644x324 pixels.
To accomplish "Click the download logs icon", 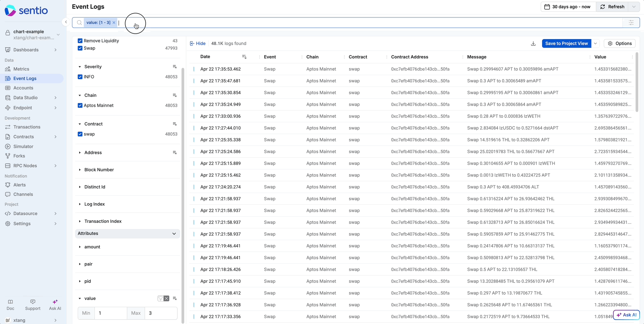I will click(533, 43).
